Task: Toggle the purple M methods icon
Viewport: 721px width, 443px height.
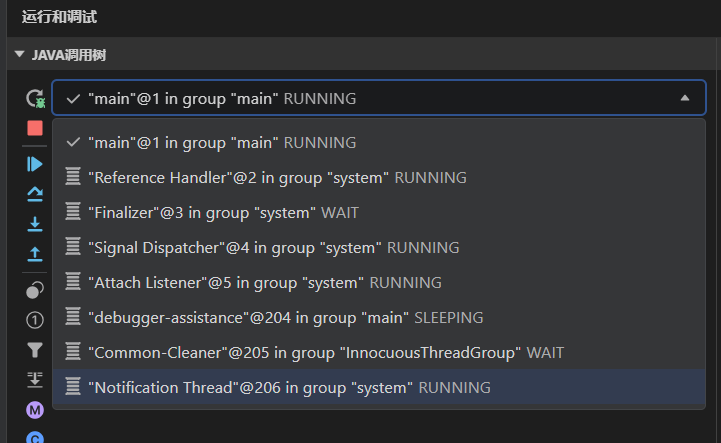Action: tap(35, 410)
